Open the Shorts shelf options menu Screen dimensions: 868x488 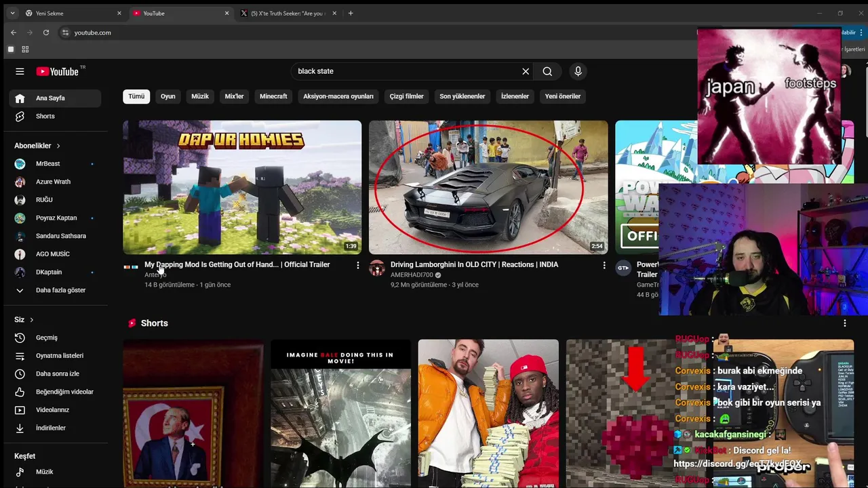point(845,323)
